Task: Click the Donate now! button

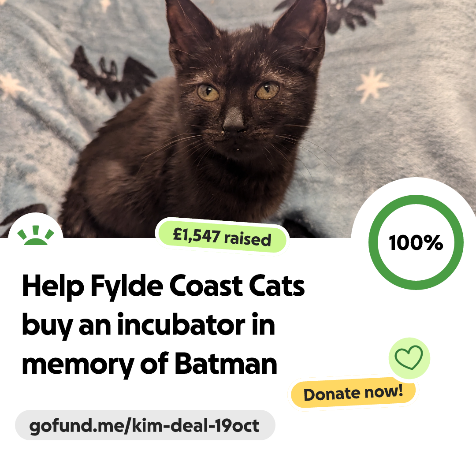Action: 353,393
